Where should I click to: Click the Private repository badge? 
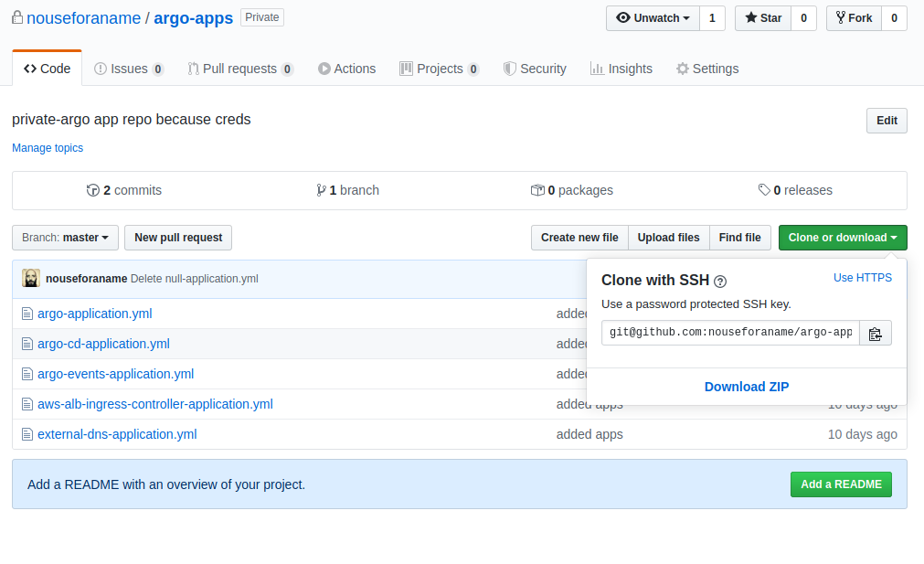(x=262, y=17)
